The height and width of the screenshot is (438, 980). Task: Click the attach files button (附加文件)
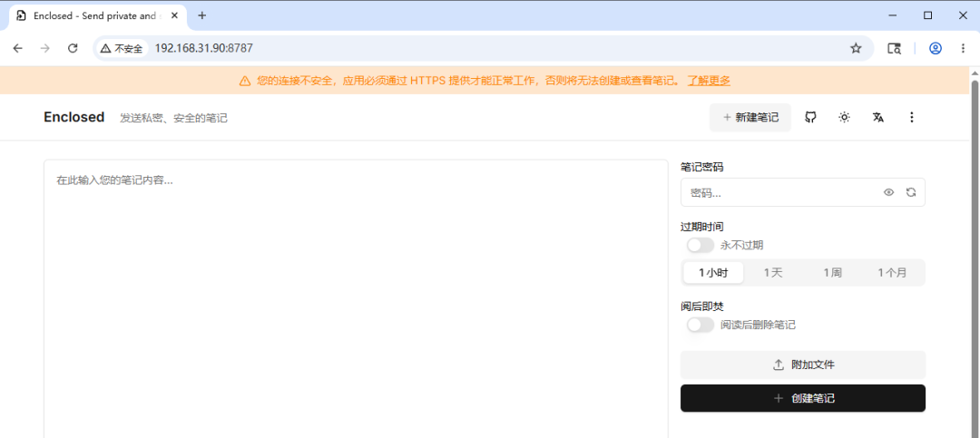pos(802,365)
